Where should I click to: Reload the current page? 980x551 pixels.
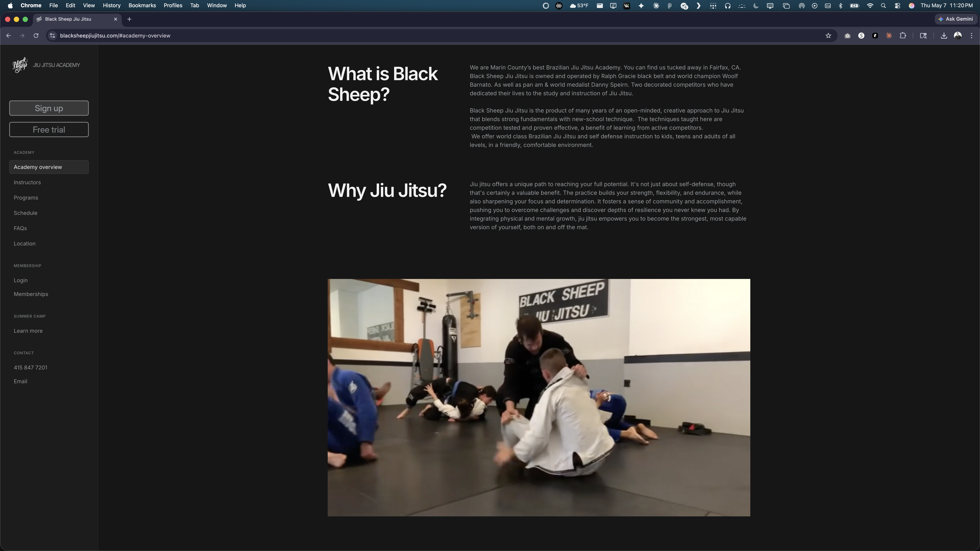coord(36,36)
